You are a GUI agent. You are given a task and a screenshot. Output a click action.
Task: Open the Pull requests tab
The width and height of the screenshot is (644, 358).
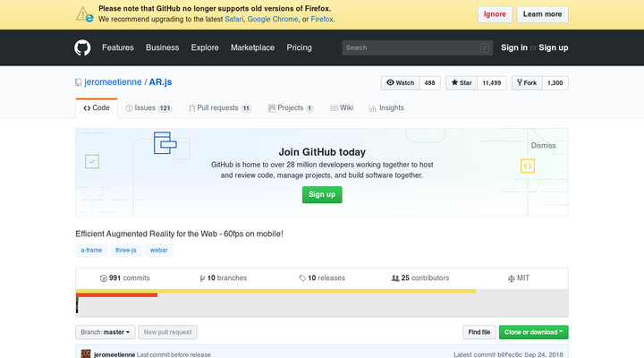coord(220,108)
